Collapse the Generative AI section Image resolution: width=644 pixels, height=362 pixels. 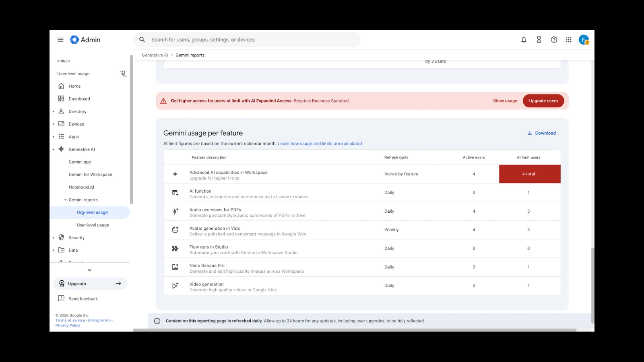click(53, 149)
